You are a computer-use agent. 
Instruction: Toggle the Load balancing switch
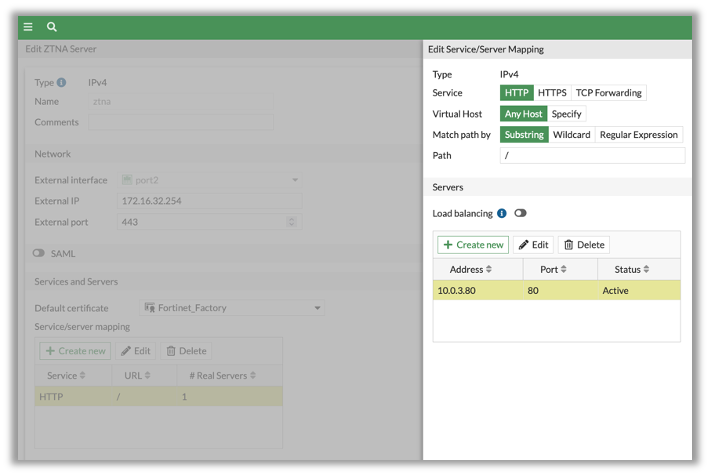(520, 213)
